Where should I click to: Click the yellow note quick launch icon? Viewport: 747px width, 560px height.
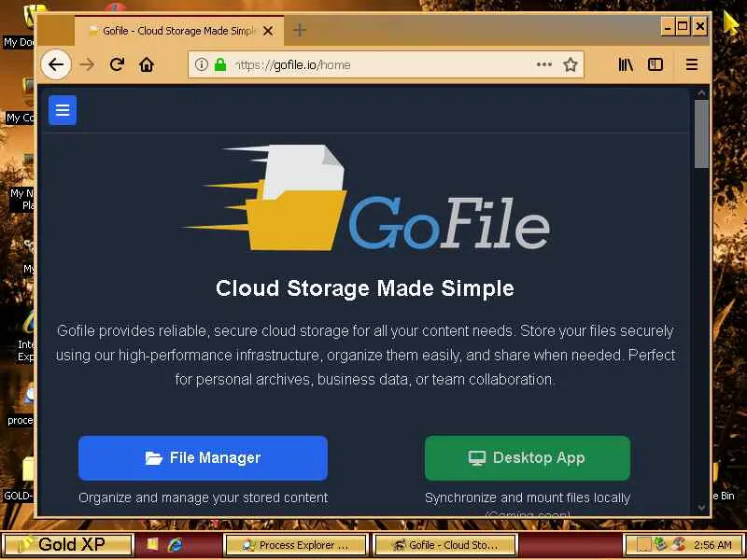pyautogui.click(x=152, y=544)
